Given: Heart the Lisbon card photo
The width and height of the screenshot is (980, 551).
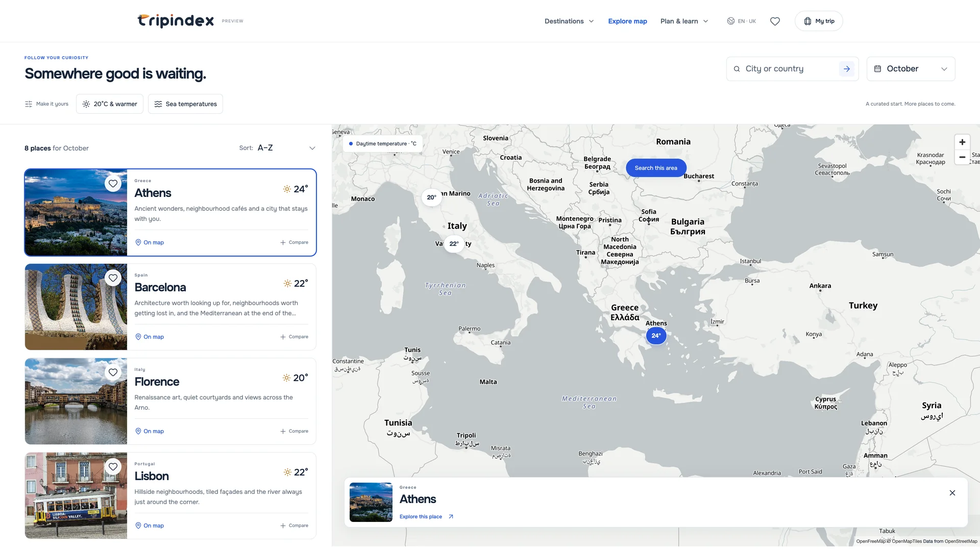Looking at the screenshot, I should [x=113, y=467].
